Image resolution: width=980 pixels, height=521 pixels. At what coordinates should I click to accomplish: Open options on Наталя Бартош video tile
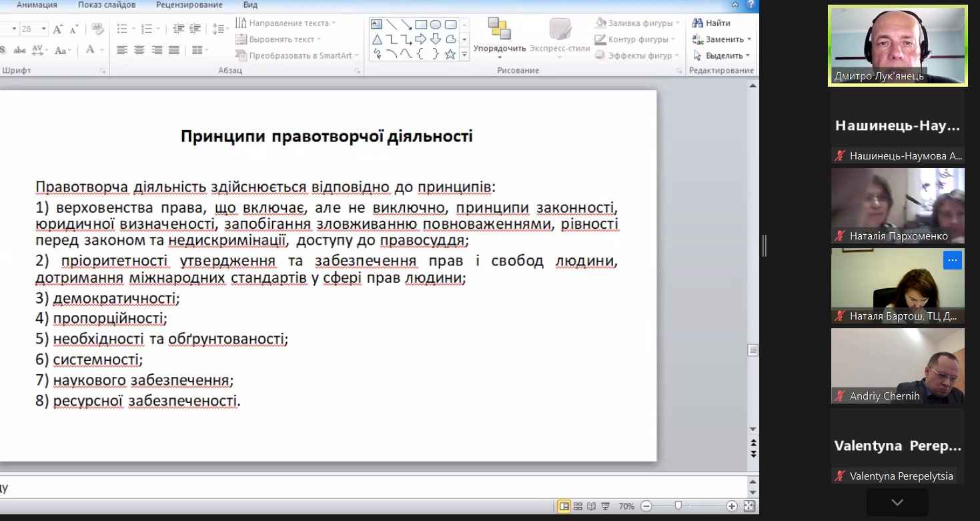[952, 260]
